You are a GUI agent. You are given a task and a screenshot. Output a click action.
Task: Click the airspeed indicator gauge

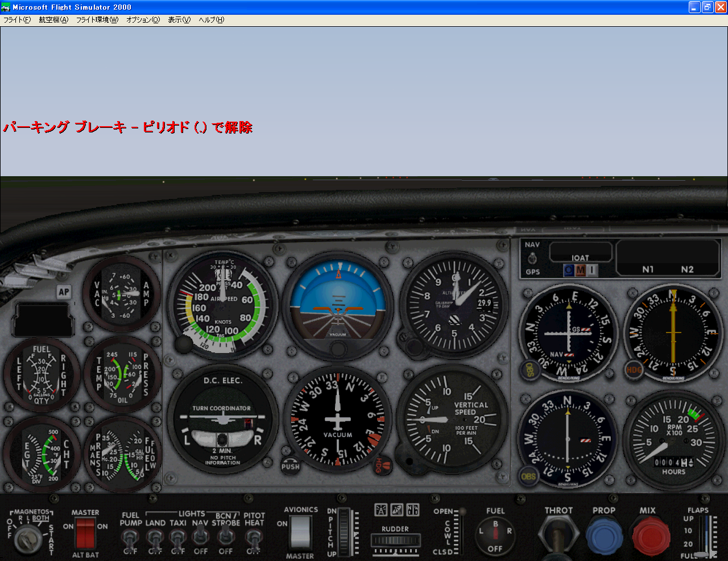click(224, 306)
